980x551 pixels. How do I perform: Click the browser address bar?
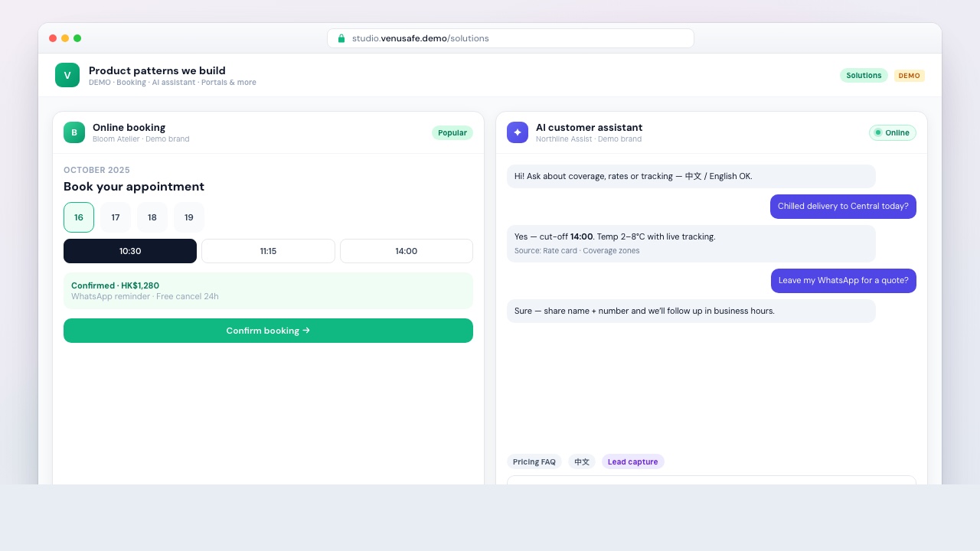pyautogui.click(x=511, y=38)
